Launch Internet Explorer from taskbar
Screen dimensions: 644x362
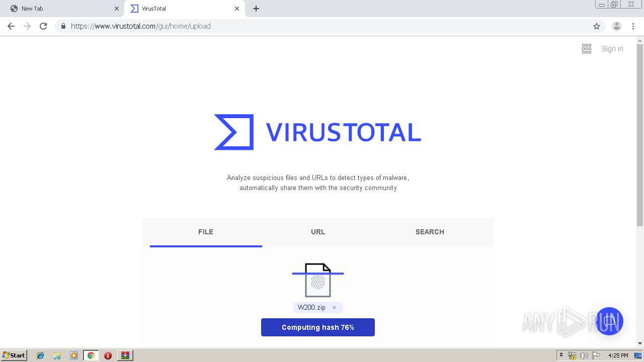click(x=40, y=355)
